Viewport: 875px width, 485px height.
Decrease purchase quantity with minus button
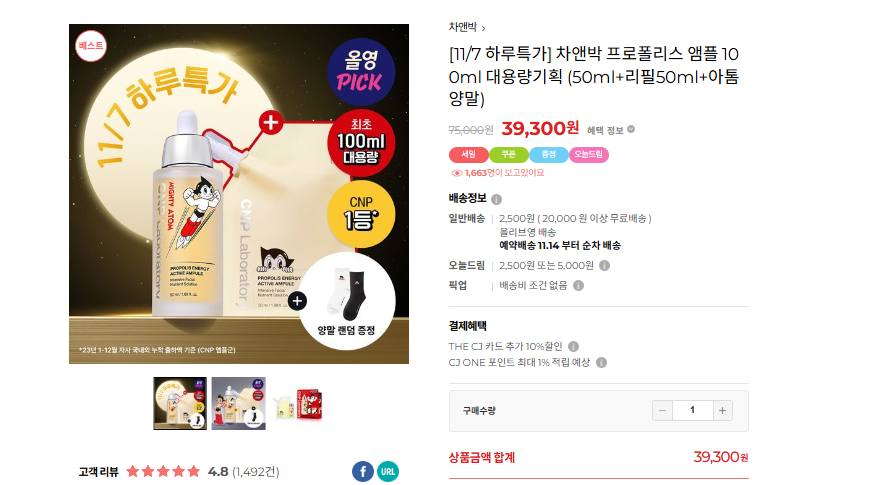point(662,411)
